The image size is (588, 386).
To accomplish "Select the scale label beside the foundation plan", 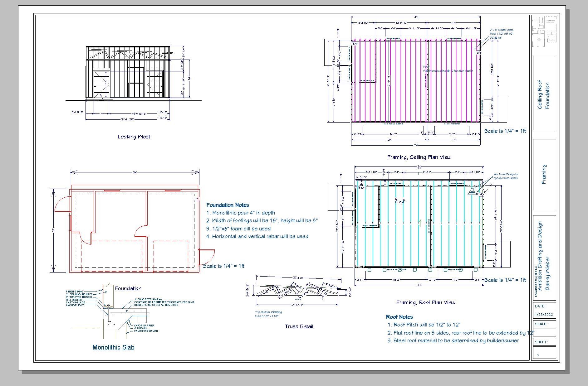I will pyautogui.click(x=223, y=266).
